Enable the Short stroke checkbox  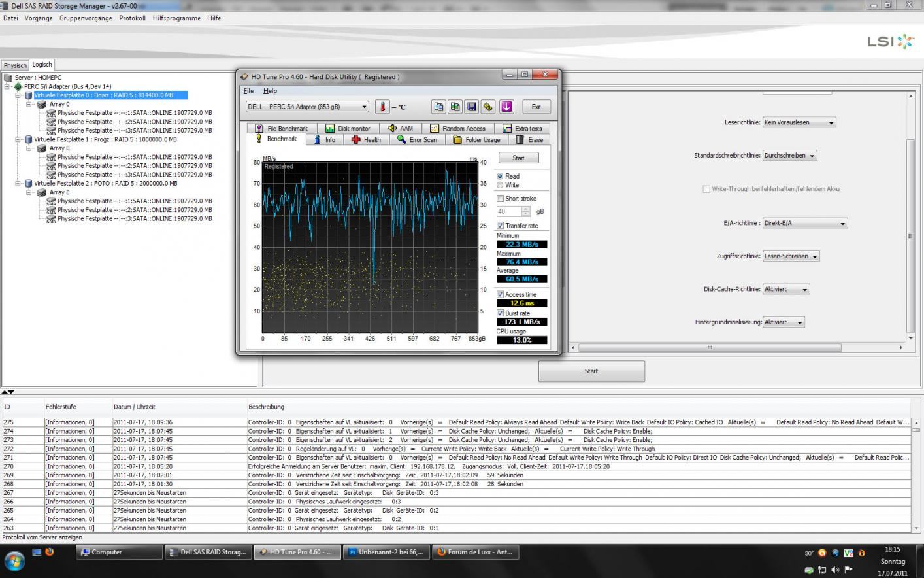[500, 198]
